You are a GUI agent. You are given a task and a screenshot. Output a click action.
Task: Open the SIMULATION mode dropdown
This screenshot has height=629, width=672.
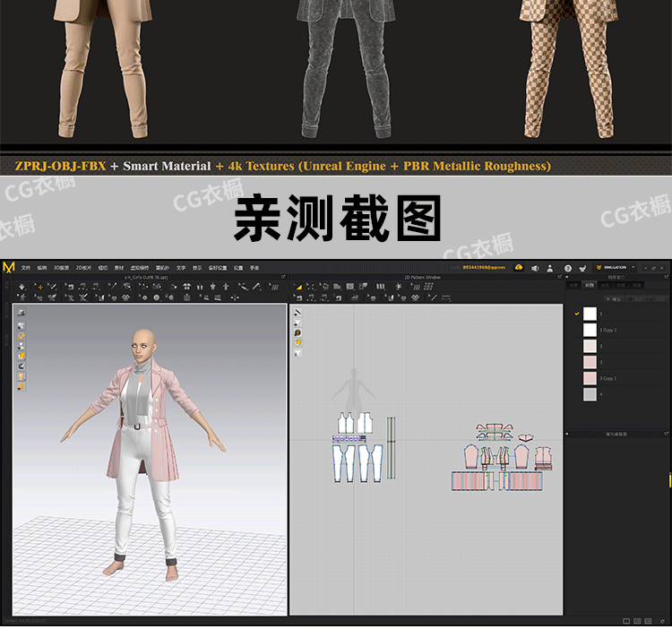coord(615,268)
